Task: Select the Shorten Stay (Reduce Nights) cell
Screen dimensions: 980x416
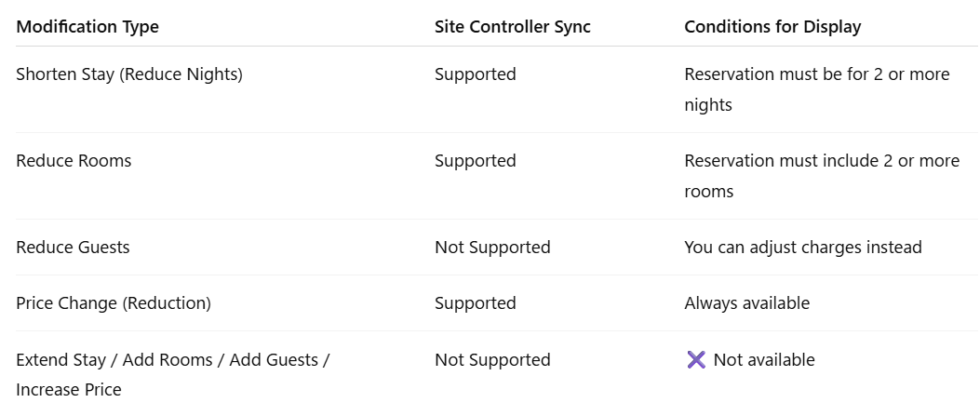Action: click(x=129, y=74)
